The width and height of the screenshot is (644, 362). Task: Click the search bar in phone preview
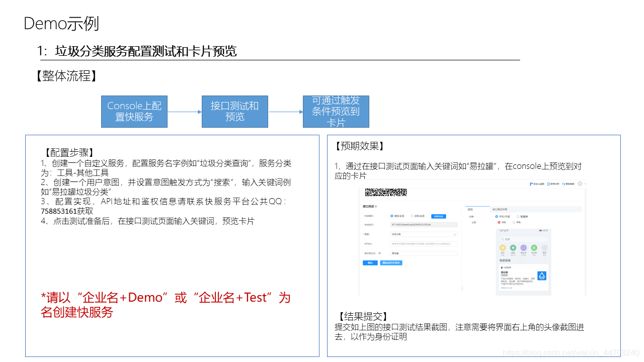click(523, 239)
